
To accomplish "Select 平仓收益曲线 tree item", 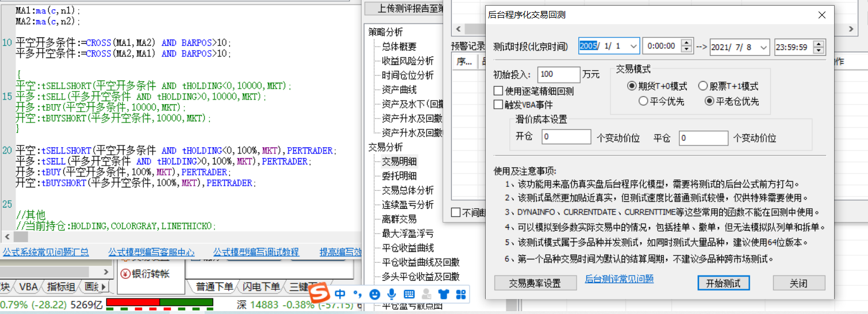I will 408,248.
